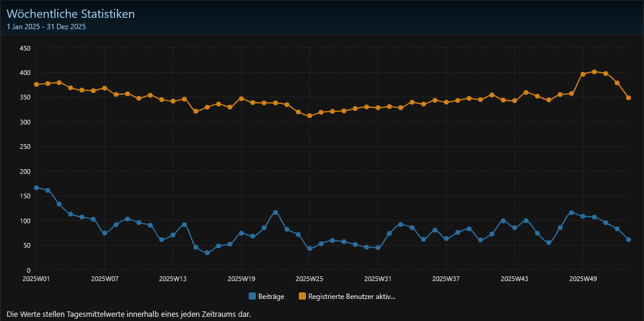The width and height of the screenshot is (644, 321).
Task: Click the orange data point at 2025W25
Action: pyautogui.click(x=309, y=116)
